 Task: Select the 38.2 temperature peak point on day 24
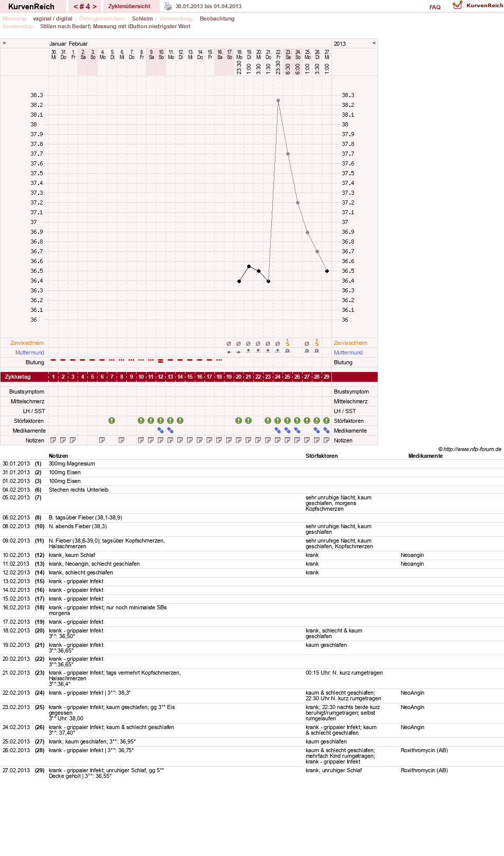pyautogui.click(x=278, y=101)
